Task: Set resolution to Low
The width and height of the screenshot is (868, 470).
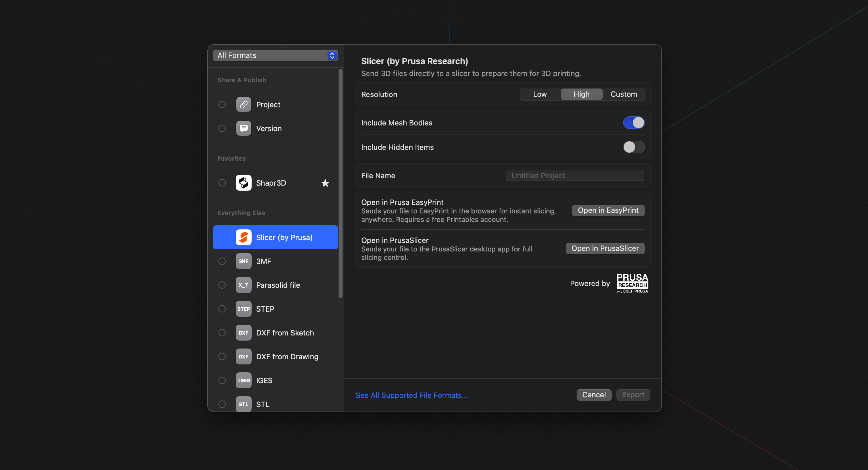Action: pyautogui.click(x=539, y=94)
